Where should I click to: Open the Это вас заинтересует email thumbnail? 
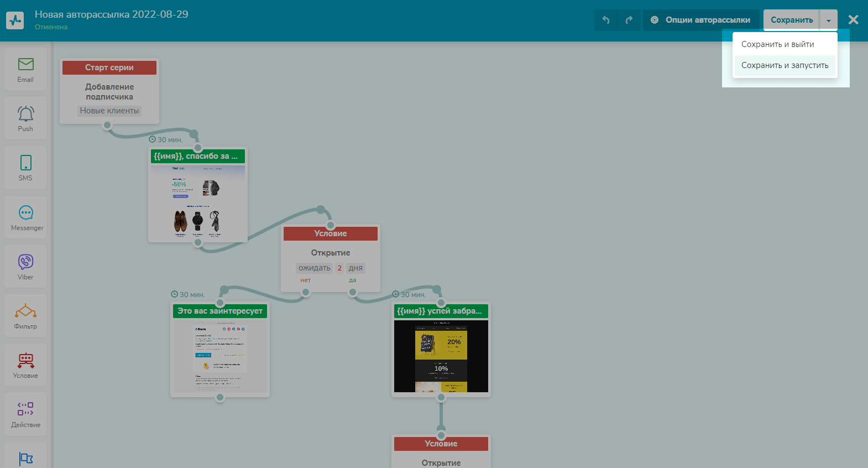220,356
